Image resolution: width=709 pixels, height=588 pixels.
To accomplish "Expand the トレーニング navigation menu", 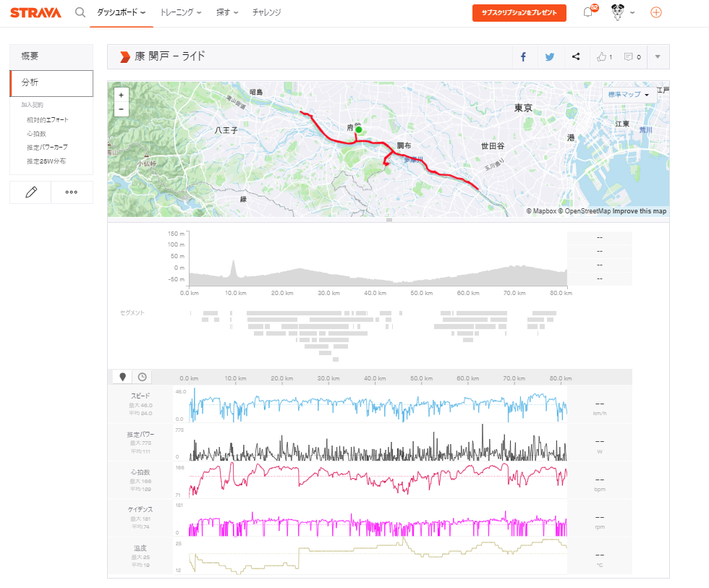I will click(181, 13).
